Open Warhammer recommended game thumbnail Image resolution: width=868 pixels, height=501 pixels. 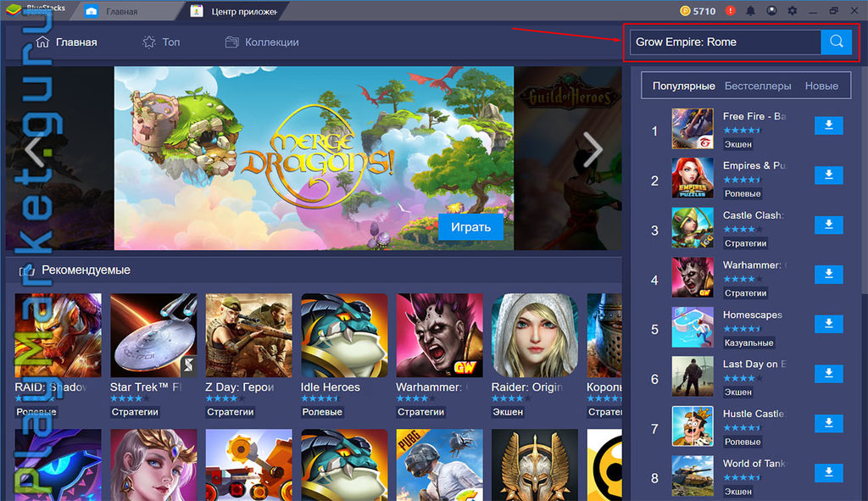[440, 336]
